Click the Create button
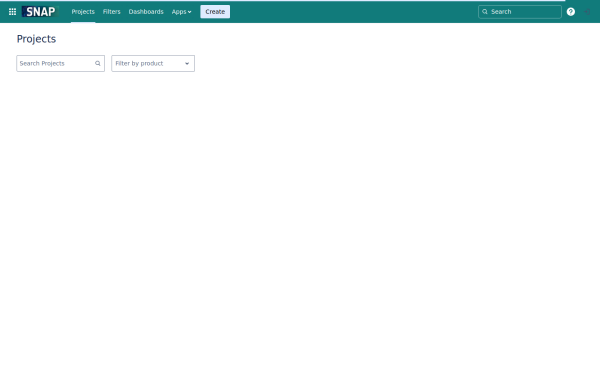This screenshot has height=375, width=600. click(x=215, y=12)
